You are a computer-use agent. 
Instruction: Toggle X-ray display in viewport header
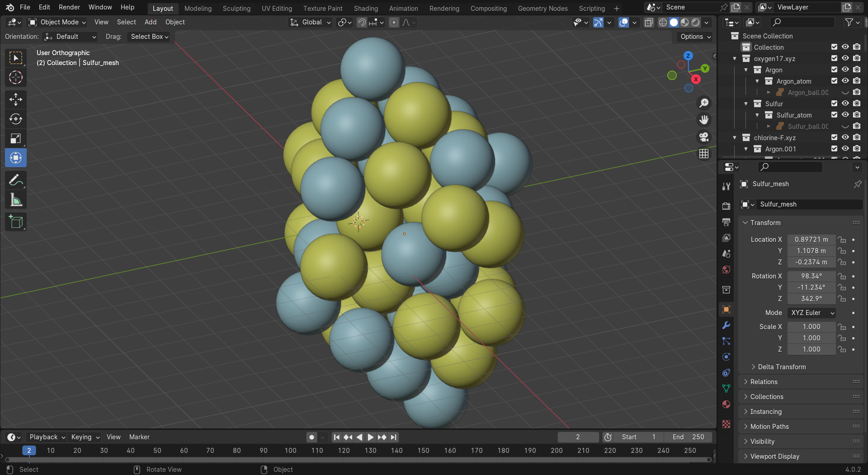(x=649, y=22)
